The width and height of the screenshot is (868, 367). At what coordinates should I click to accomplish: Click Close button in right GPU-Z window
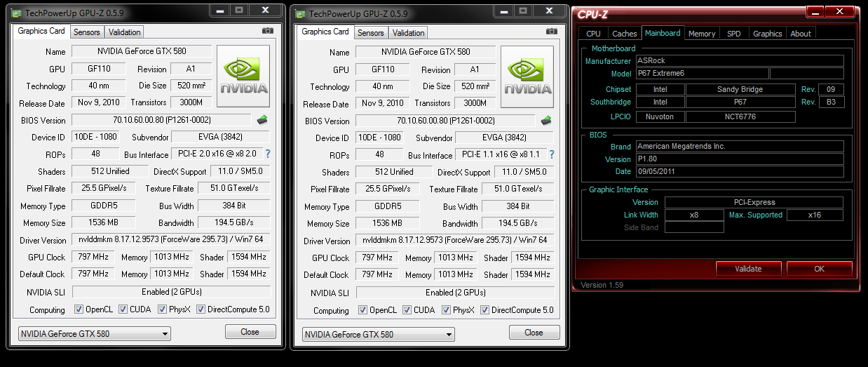coord(534,333)
